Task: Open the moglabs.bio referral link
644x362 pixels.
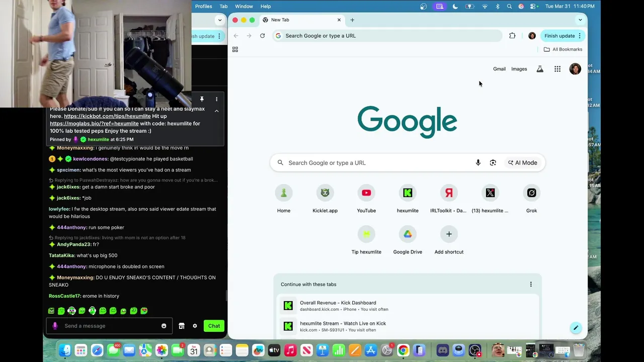Action: pyautogui.click(x=94, y=123)
